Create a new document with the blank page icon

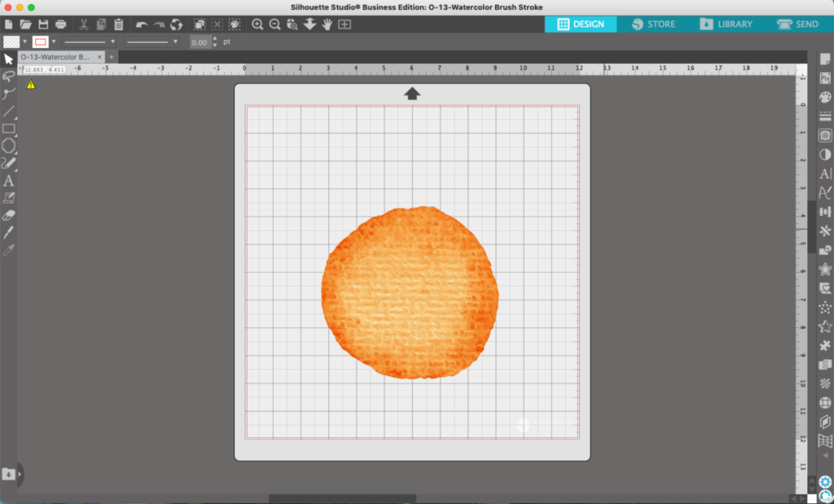[8, 24]
